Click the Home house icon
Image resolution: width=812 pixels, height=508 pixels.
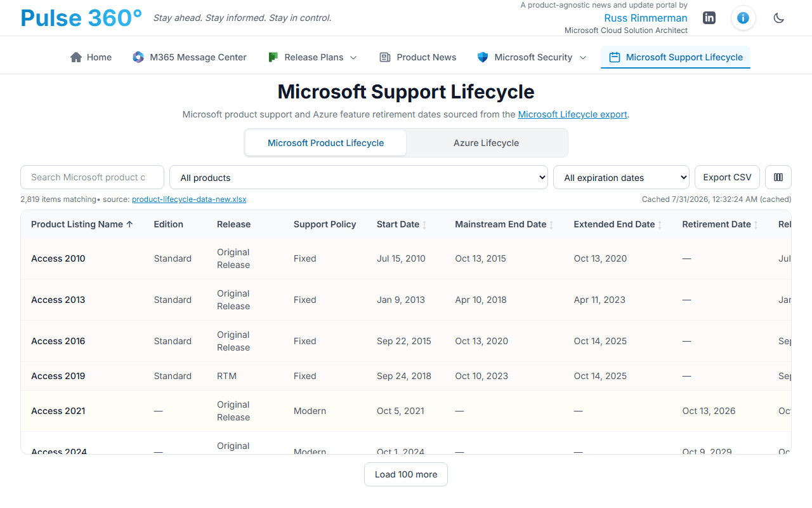pos(76,57)
